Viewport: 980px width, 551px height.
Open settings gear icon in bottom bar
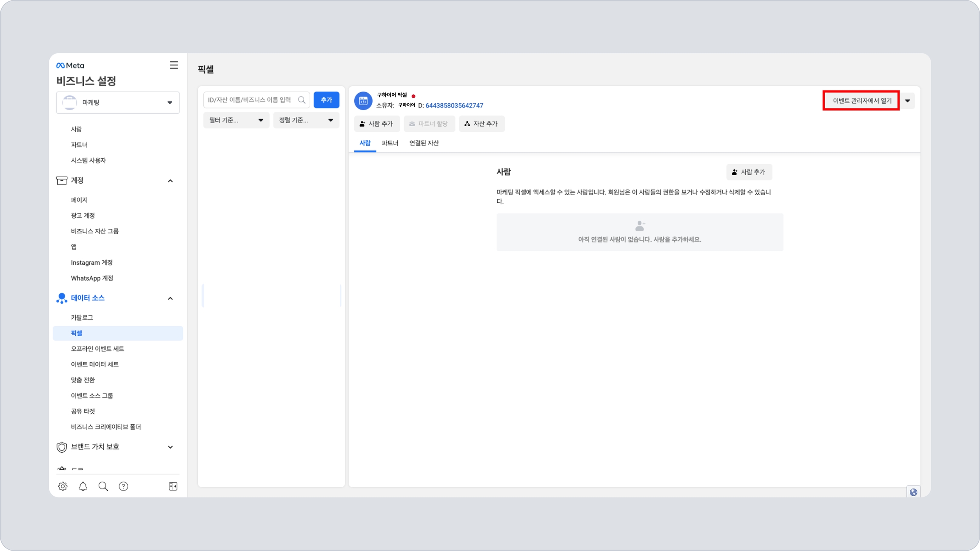tap(63, 486)
